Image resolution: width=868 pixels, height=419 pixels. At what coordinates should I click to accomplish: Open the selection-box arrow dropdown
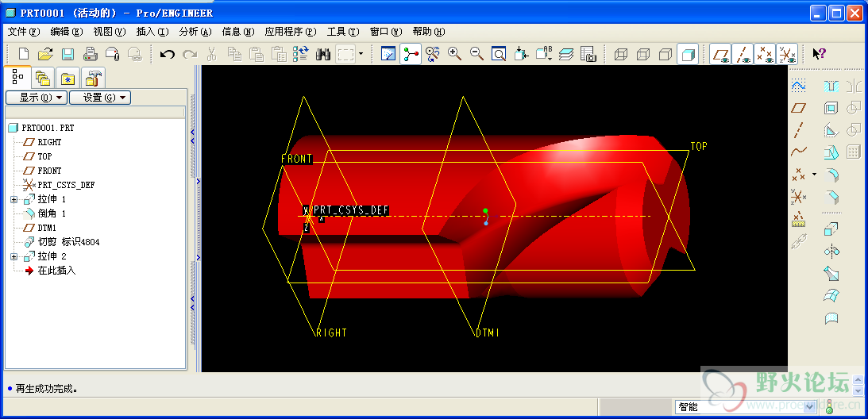pyautogui.click(x=361, y=54)
